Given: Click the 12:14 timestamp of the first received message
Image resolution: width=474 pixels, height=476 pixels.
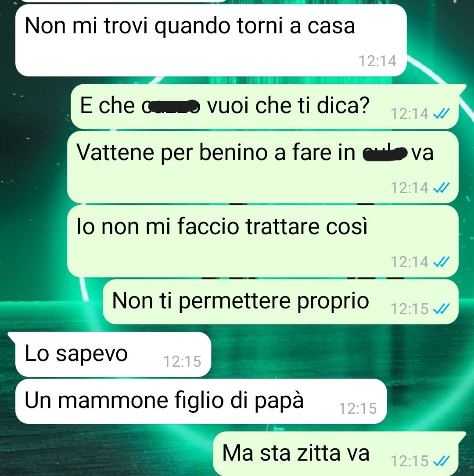Looking at the screenshot, I should click(x=377, y=61).
